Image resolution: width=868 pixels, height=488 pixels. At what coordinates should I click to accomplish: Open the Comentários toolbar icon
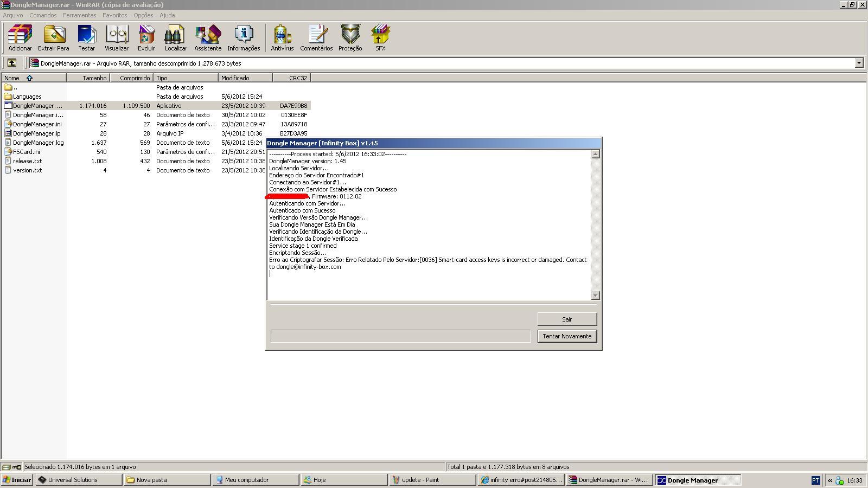coord(316,37)
